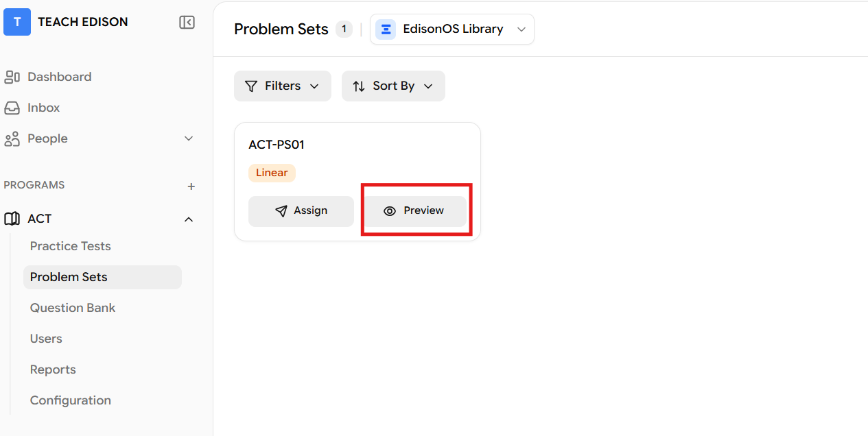Open the Question Bank section
The width and height of the screenshot is (868, 436).
point(73,308)
